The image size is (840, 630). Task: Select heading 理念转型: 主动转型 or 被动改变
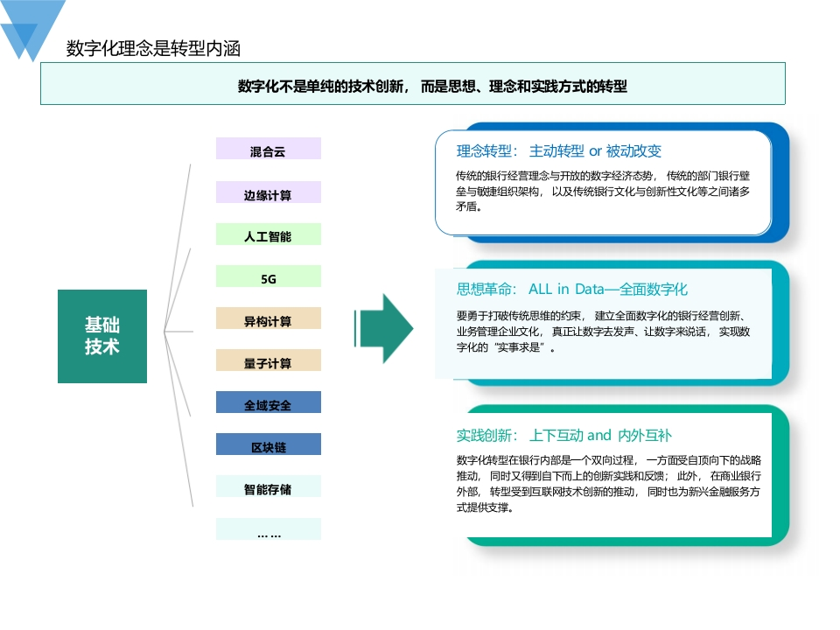559,151
